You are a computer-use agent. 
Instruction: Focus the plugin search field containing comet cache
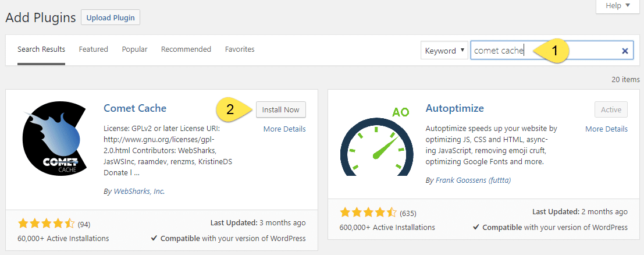pyautogui.click(x=552, y=51)
